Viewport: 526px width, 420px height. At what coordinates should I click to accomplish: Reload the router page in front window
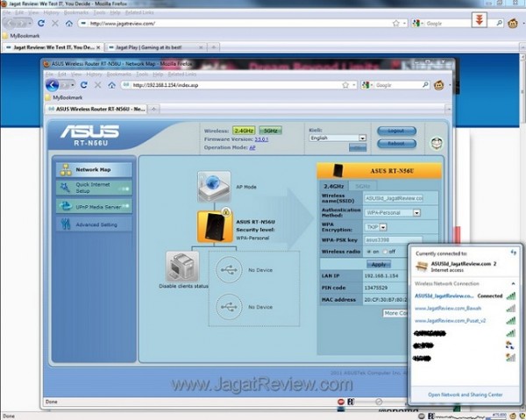[84, 85]
